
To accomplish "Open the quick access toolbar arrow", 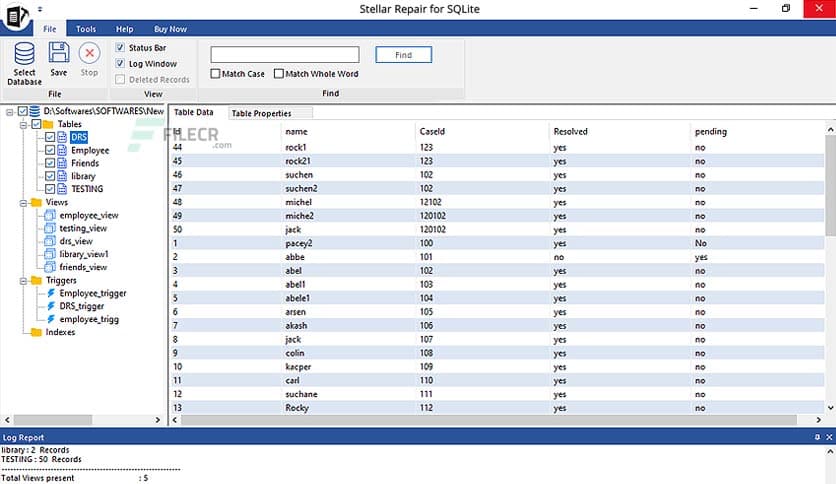I will coord(40,9).
